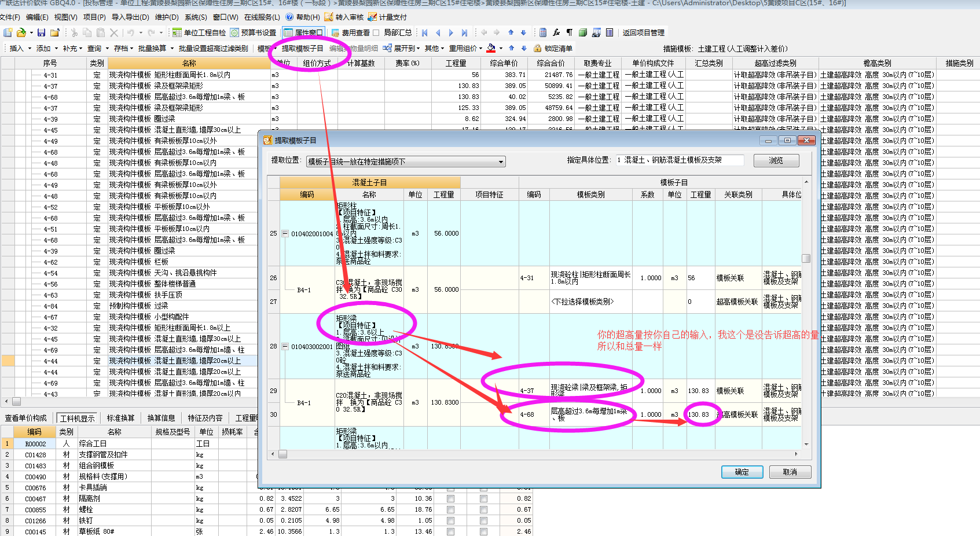Click the dialog horizontal scrollbar thumb
The image size is (980, 536).
(x=283, y=454)
